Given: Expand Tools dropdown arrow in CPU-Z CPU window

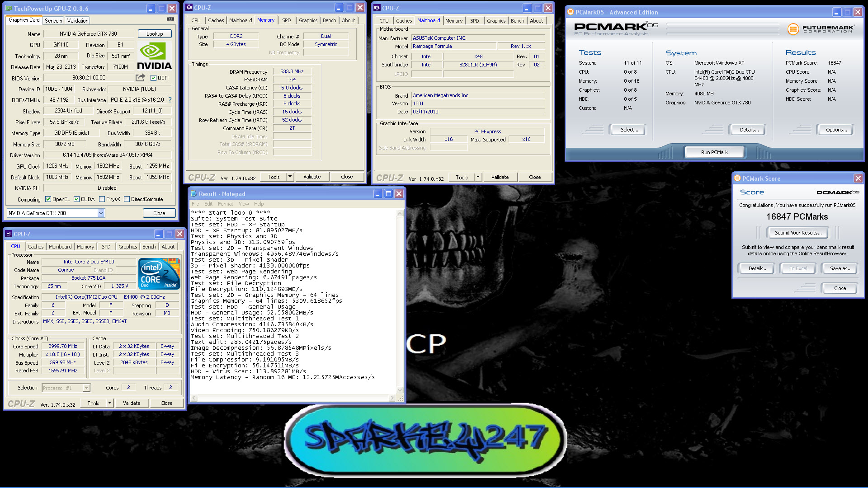Looking at the screenshot, I should (x=109, y=403).
